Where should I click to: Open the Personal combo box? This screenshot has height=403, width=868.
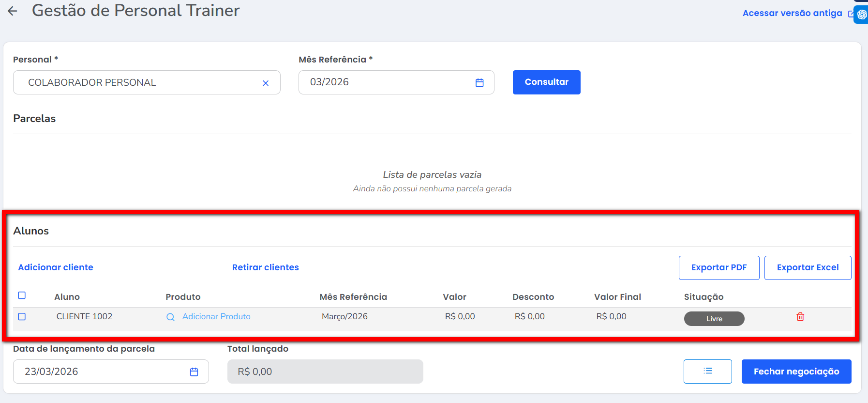[x=140, y=83]
